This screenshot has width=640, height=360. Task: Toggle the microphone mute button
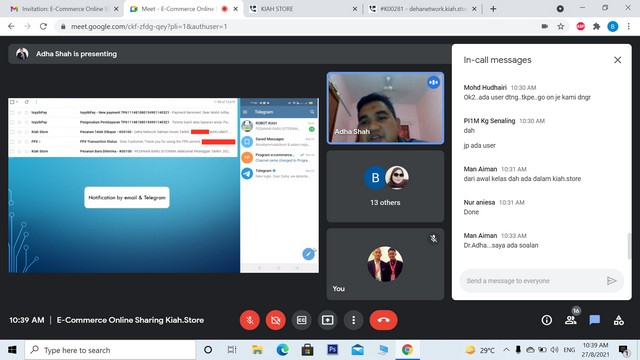250,320
